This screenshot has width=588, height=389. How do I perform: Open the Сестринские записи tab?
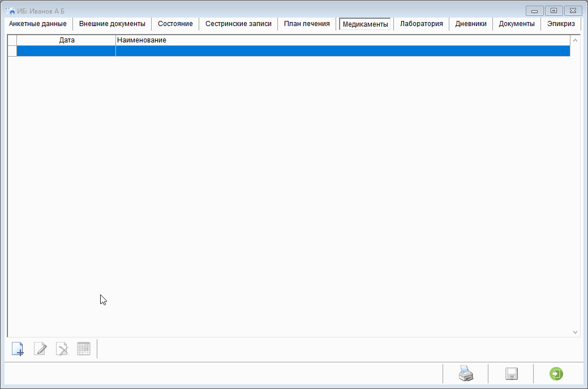[x=238, y=24]
